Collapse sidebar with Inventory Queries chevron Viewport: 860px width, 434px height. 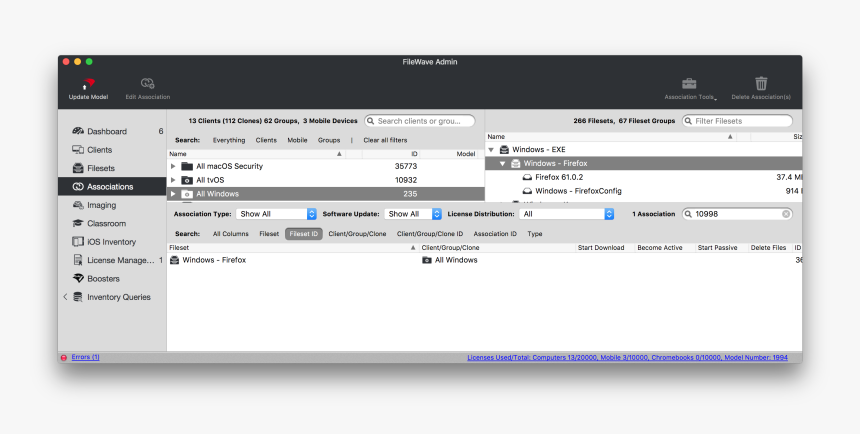click(x=65, y=297)
